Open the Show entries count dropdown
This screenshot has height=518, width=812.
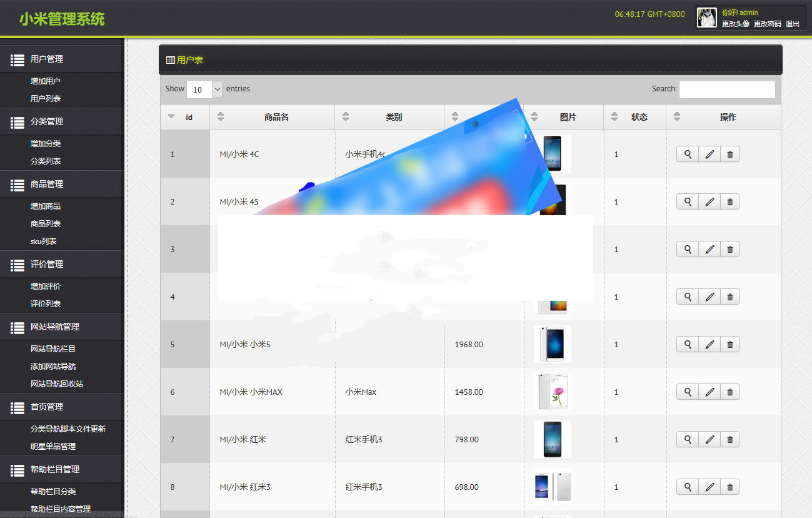204,89
